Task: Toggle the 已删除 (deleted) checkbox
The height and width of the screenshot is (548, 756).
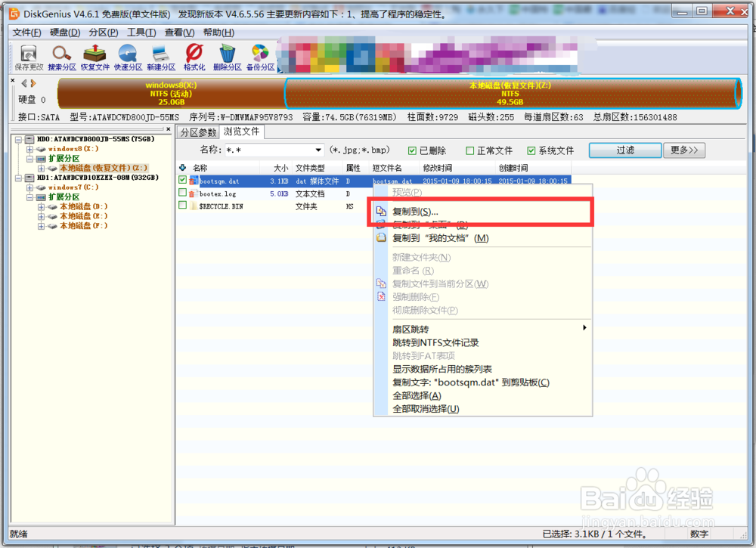Action: (412, 151)
